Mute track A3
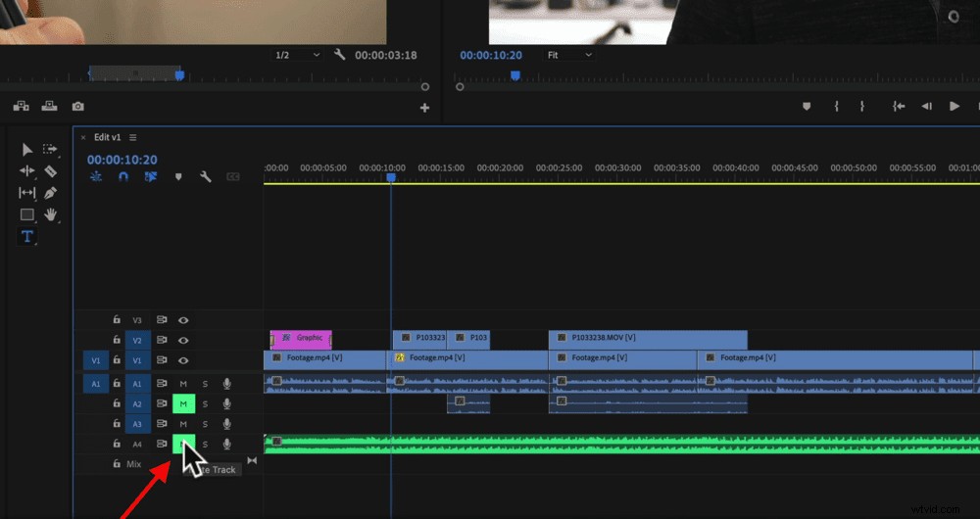Viewport: 980px width, 519px height. pos(183,424)
